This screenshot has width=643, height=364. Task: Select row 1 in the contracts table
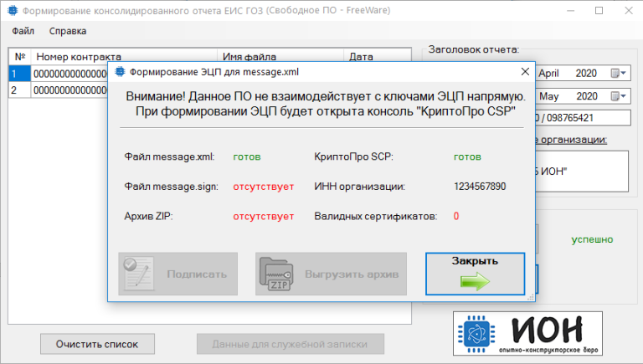coord(17,74)
